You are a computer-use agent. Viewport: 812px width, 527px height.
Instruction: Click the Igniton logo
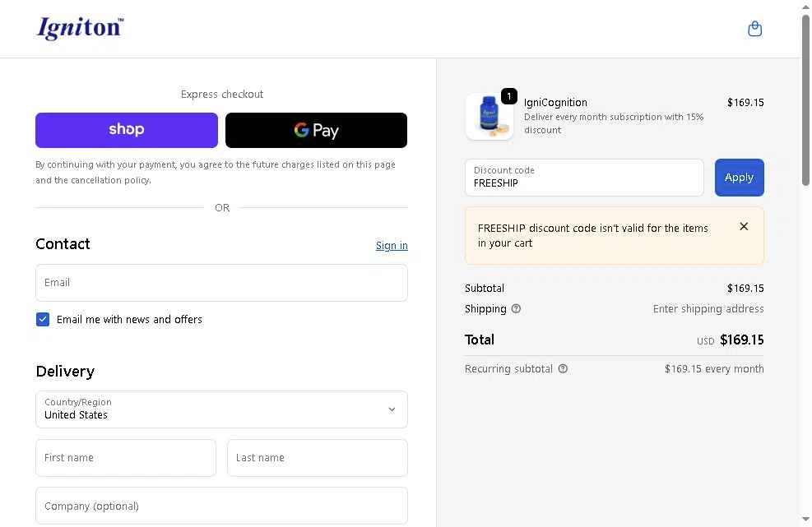pos(81,28)
